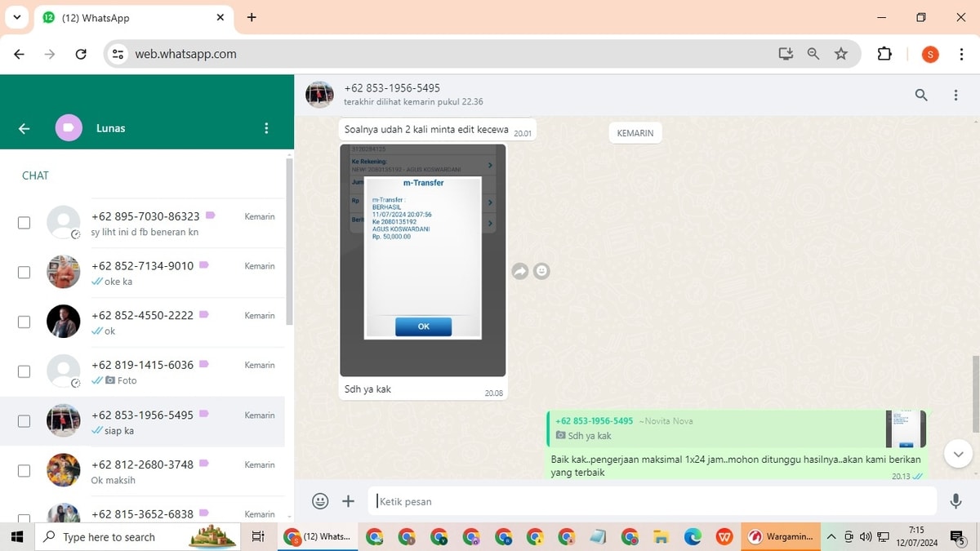Open the chat row saying 'oke ka'

pyautogui.click(x=142, y=273)
